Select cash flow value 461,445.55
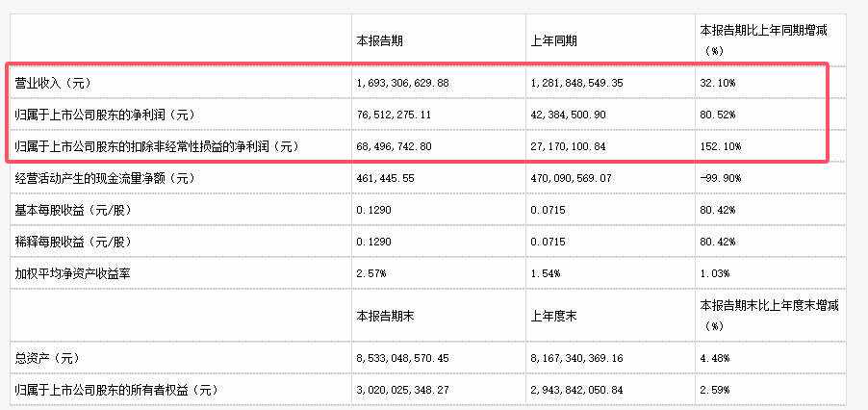 pyautogui.click(x=383, y=178)
